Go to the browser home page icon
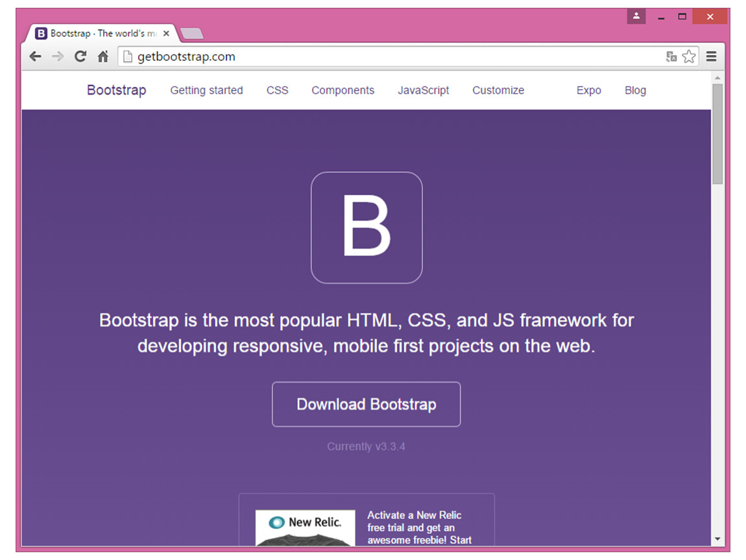 102,56
